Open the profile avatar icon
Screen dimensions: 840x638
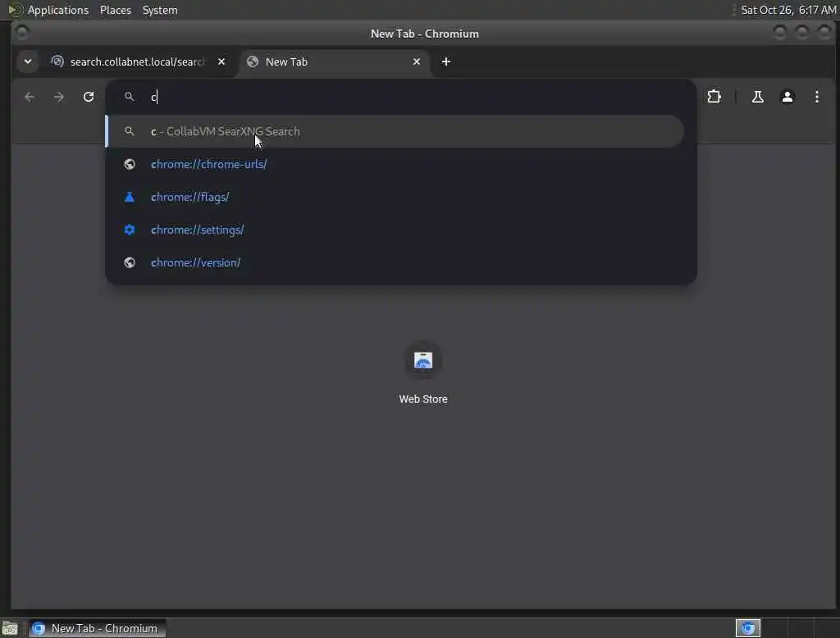click(787, 97)
